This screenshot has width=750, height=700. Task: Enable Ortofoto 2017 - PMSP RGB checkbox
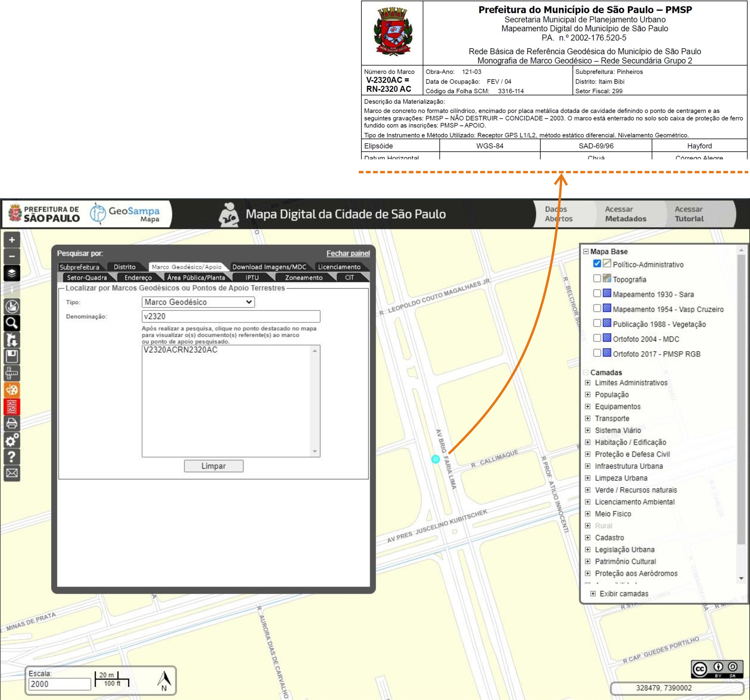597,353
